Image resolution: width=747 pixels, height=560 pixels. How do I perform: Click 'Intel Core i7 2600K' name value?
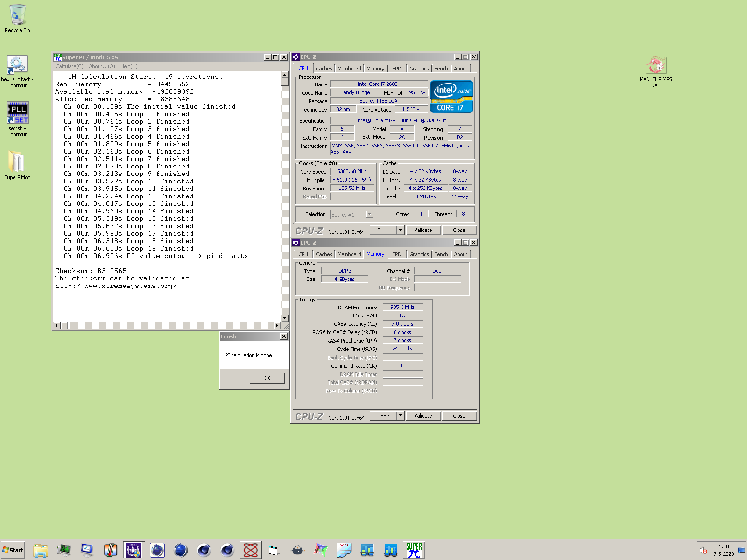point(379,84)
